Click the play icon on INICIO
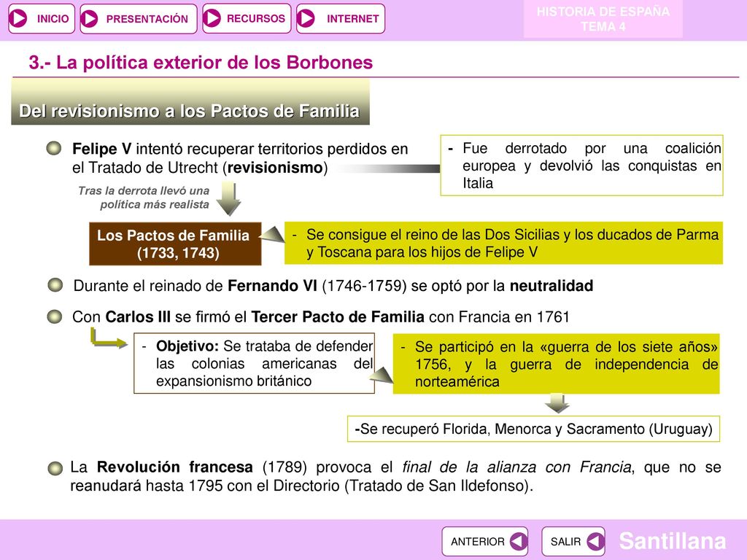Image resolution: width=747 pixels, height=560 pixels. (19, 18)
